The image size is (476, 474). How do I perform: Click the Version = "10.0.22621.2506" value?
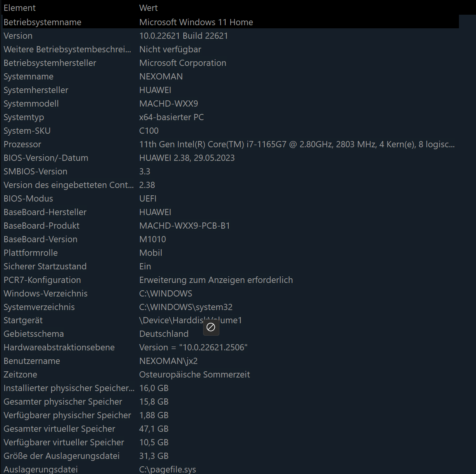(193, 347)
